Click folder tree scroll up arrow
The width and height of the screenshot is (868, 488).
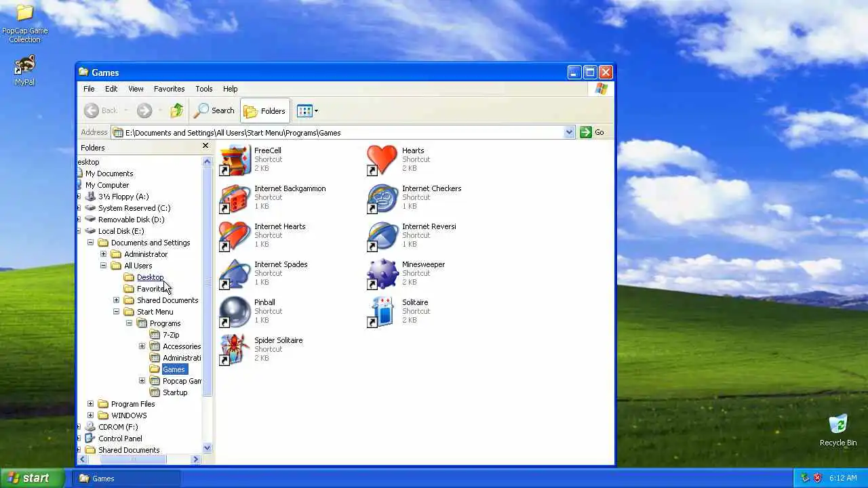coord(208,162)
